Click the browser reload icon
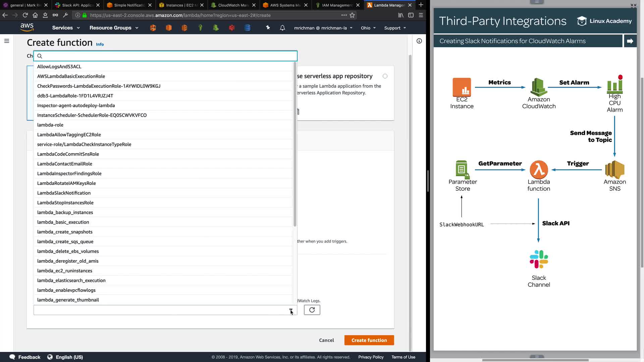The width and height of the screenshot is (644, 362). pos(25,15)
